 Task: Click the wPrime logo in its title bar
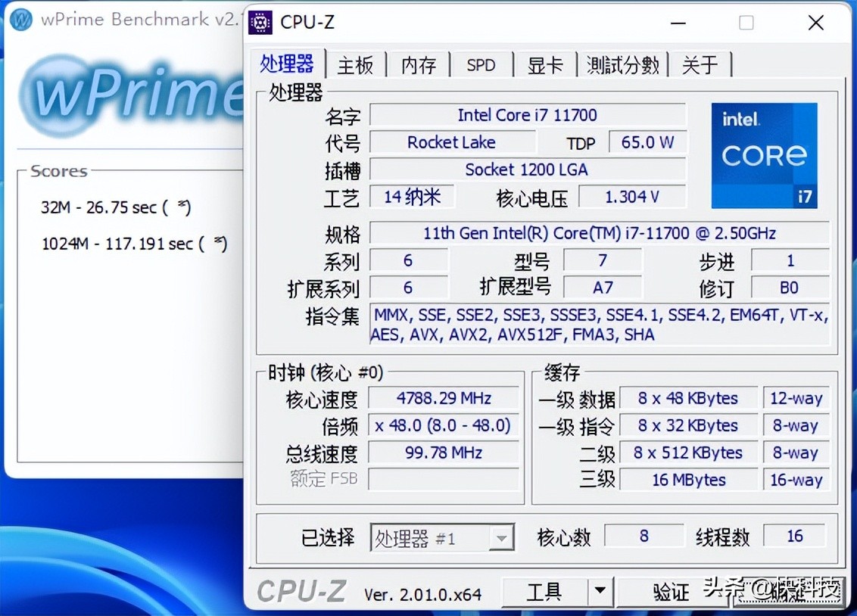point(20,20)
